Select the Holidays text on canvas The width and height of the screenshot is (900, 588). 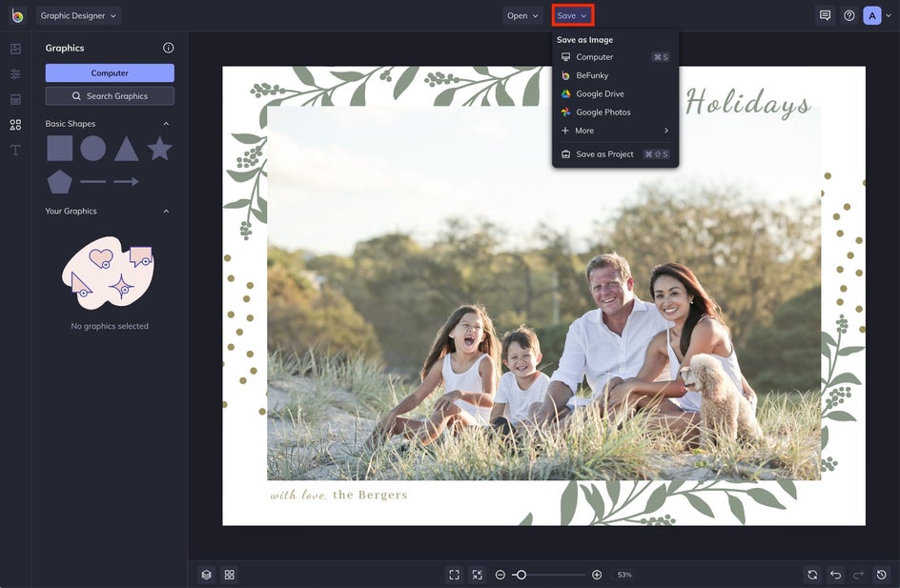[x=748, y=102]
